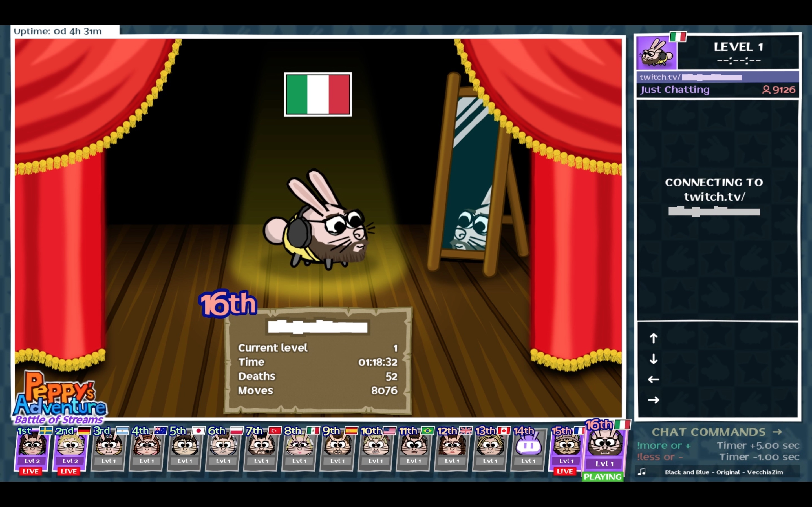Click the Just Chatting category label
Viewport: 812px width, 507px height.
click(x=675, y=90)
